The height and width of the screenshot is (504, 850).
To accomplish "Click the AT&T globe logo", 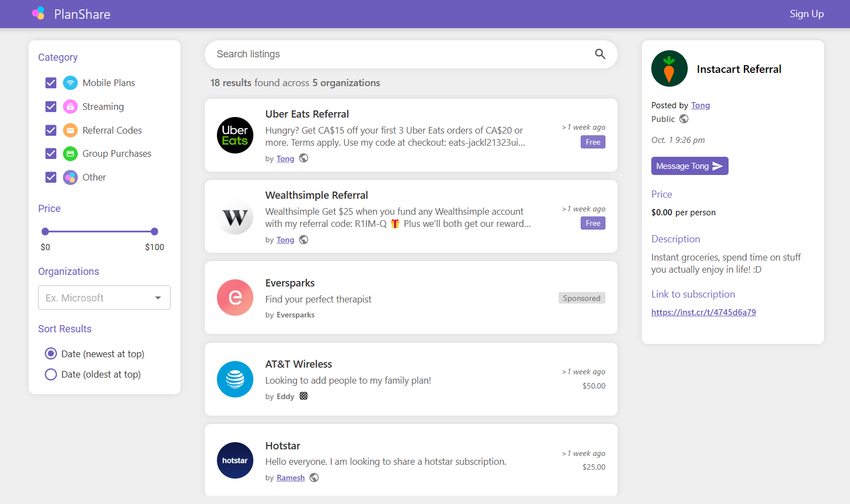I will click(x=235, y=379).
